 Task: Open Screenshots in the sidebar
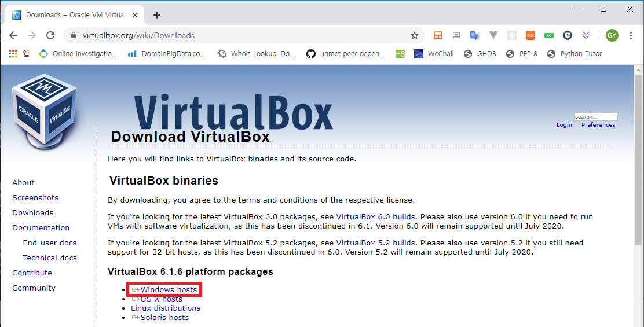coord(35,198)
